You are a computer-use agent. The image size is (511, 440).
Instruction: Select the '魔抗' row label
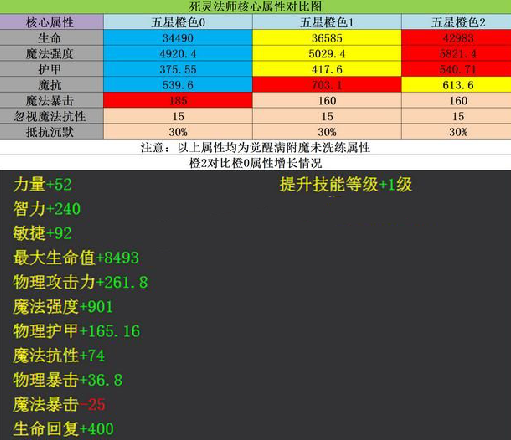click(x=51, y=85)
